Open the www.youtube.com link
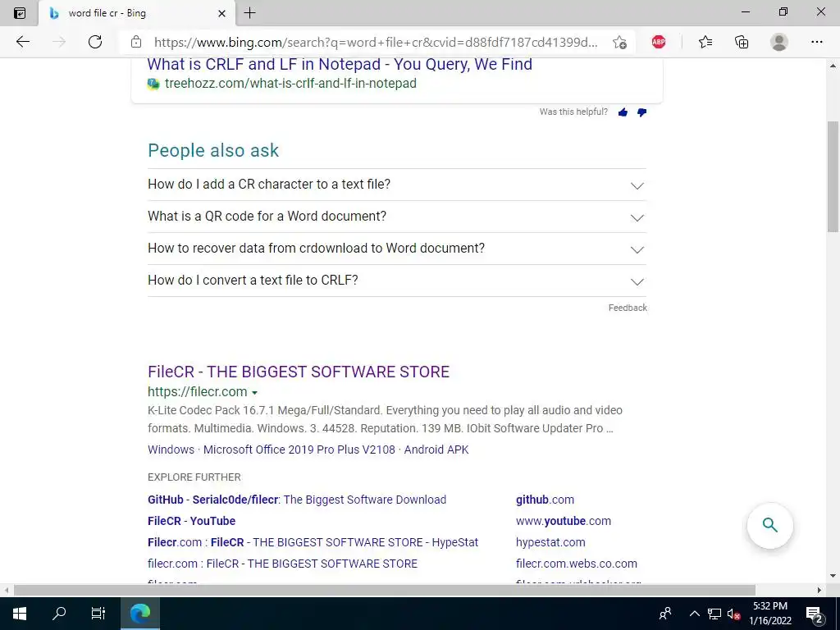840x630 pixels. [x=563, y=521]
